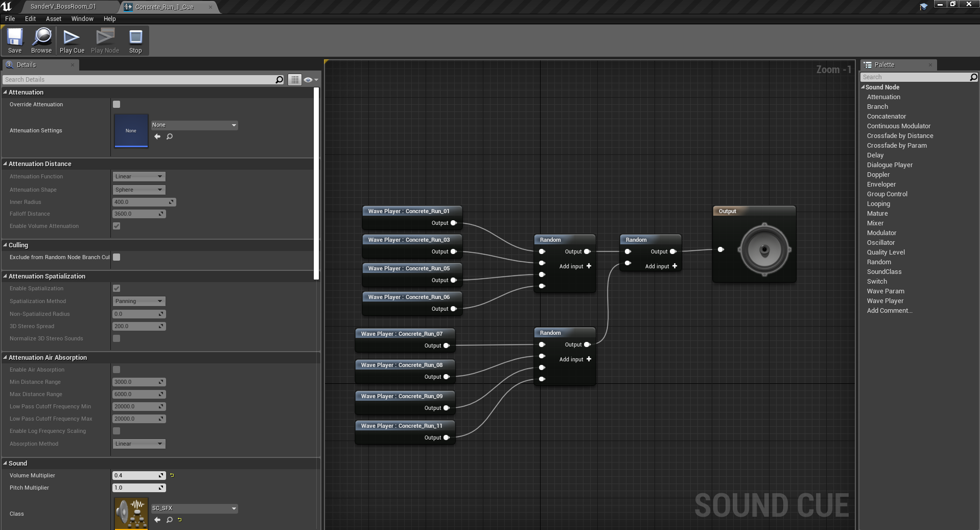Click the Search Details input field
Screen dimensions: 980x530
tap(139, 80)
